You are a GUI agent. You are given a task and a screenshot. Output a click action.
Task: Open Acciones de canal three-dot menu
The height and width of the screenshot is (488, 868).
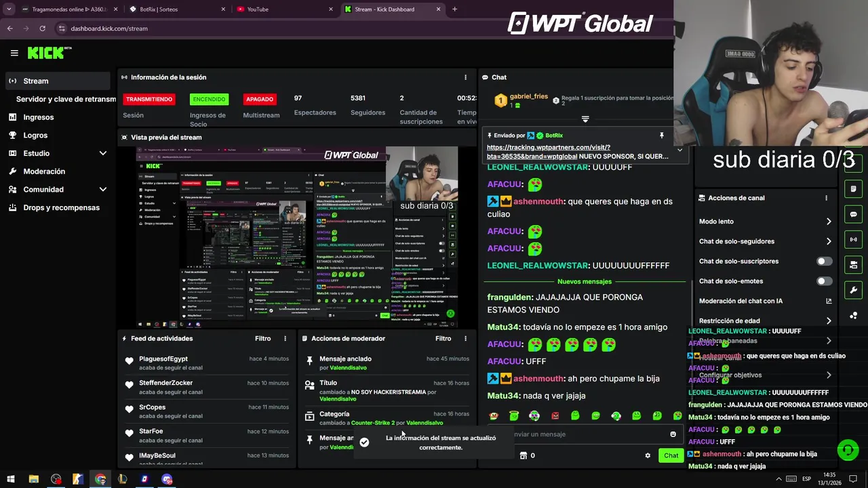point(826,198)
